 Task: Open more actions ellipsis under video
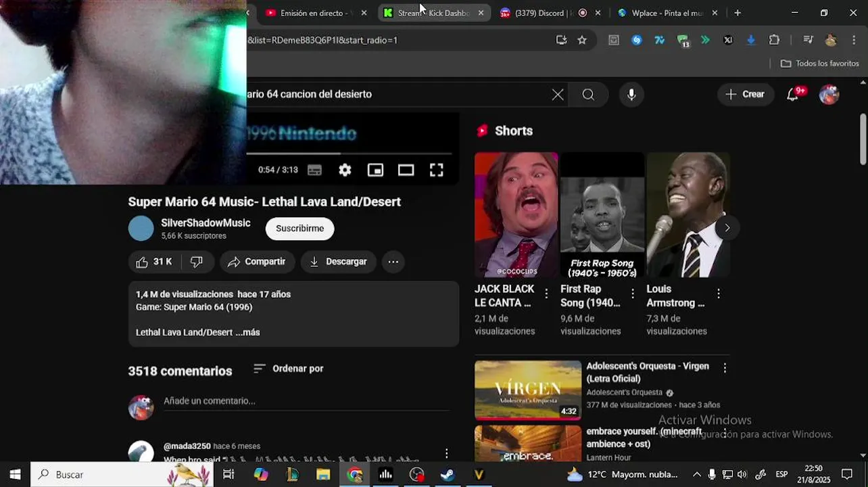tap(393, 262)
